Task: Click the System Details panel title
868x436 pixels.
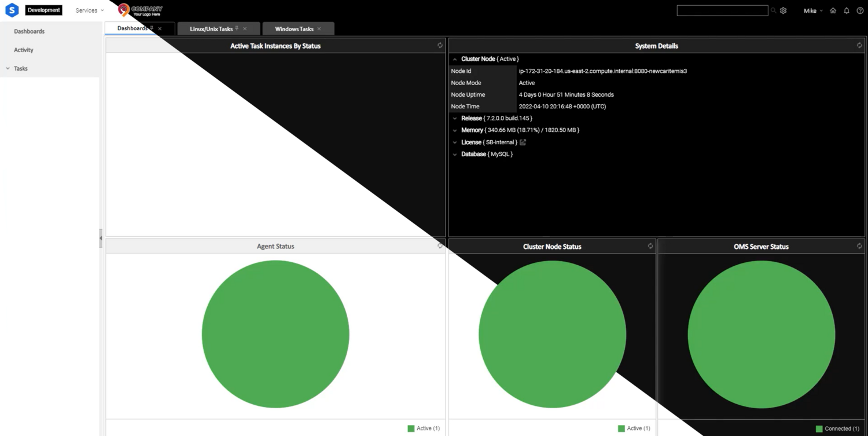Action: pyautogui.click(x=656, y=46)
